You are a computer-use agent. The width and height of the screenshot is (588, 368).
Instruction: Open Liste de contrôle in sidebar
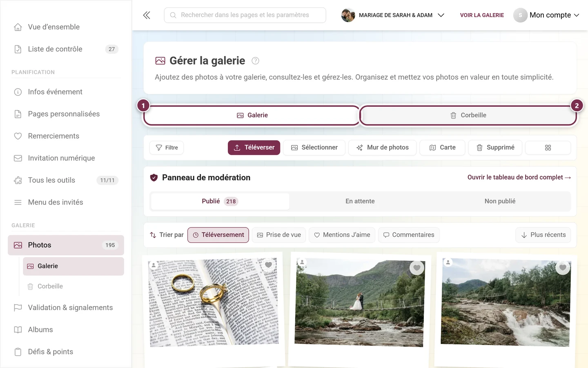point(66,49)
